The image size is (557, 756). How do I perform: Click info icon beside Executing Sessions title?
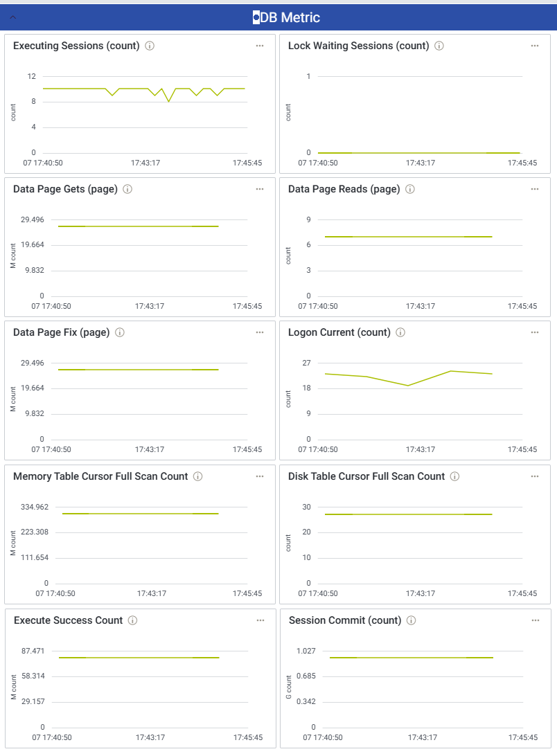click(150, 46)
